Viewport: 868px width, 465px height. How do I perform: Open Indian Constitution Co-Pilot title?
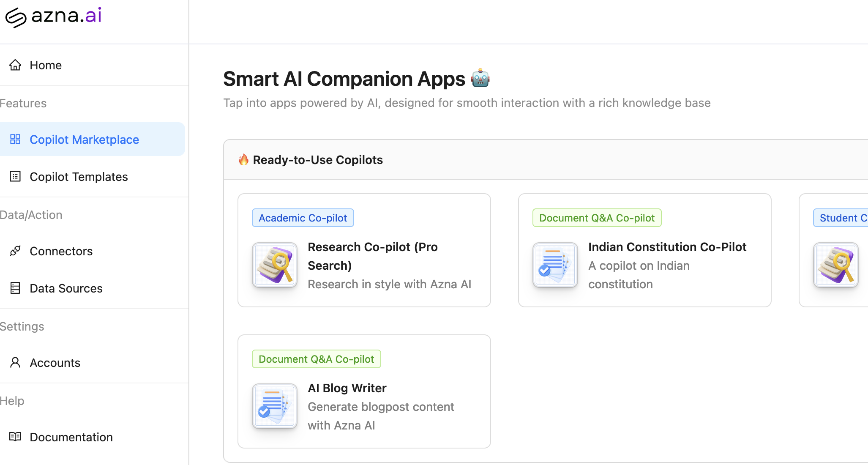click(667, 247)
